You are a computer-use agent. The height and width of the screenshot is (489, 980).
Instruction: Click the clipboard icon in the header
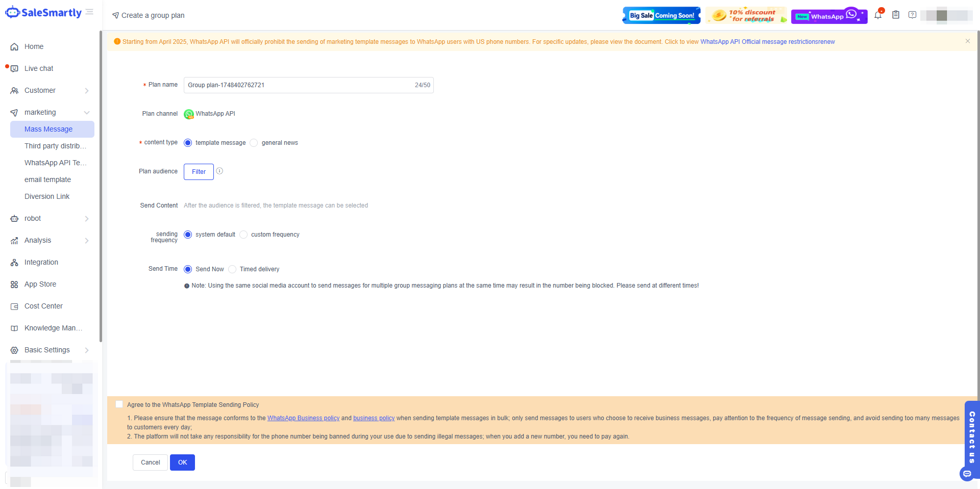click(x=896, y=15)
